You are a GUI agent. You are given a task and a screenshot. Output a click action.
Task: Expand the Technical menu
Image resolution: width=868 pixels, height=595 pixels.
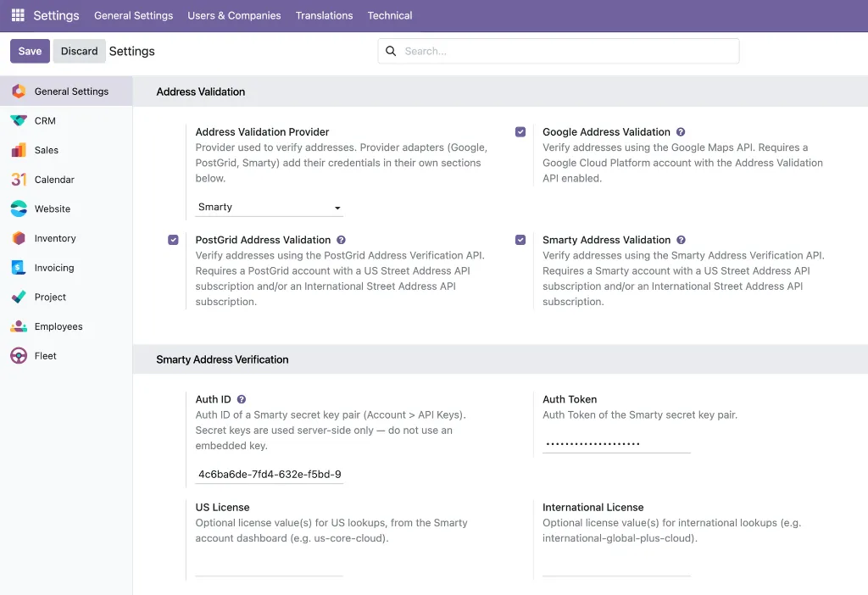pos(390,15)
